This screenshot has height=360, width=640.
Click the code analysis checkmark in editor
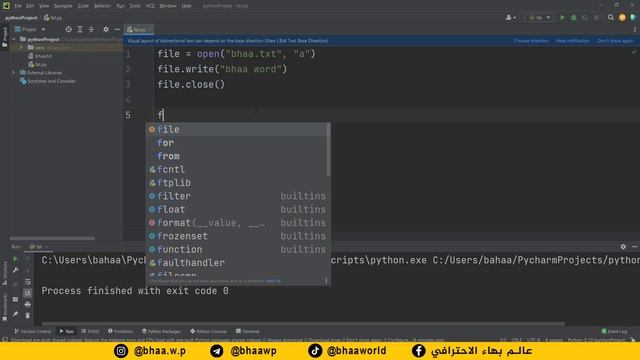click(x=634, y=52)
